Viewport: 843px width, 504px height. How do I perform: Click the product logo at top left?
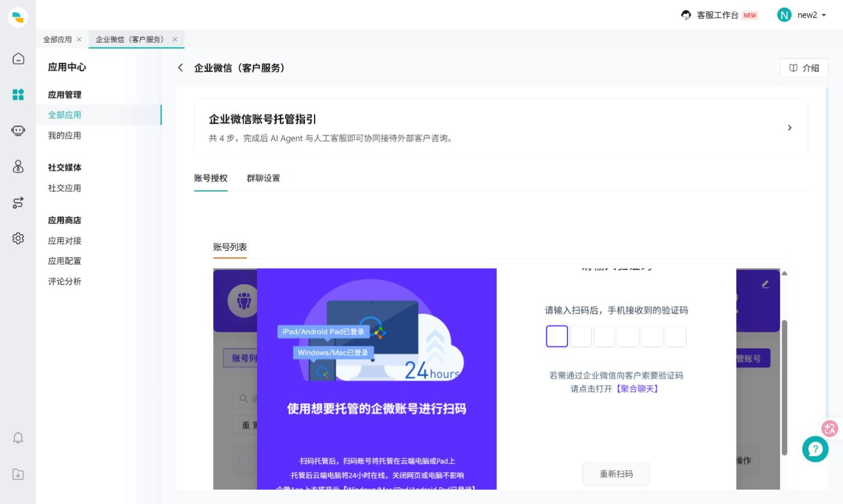(18, 17)
